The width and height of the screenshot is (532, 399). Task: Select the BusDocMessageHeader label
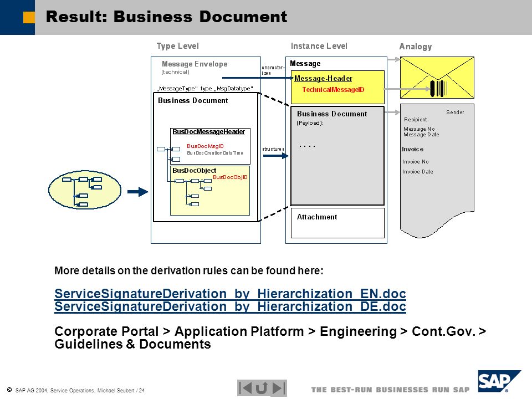pyautogui.click(x=208, y=132)
